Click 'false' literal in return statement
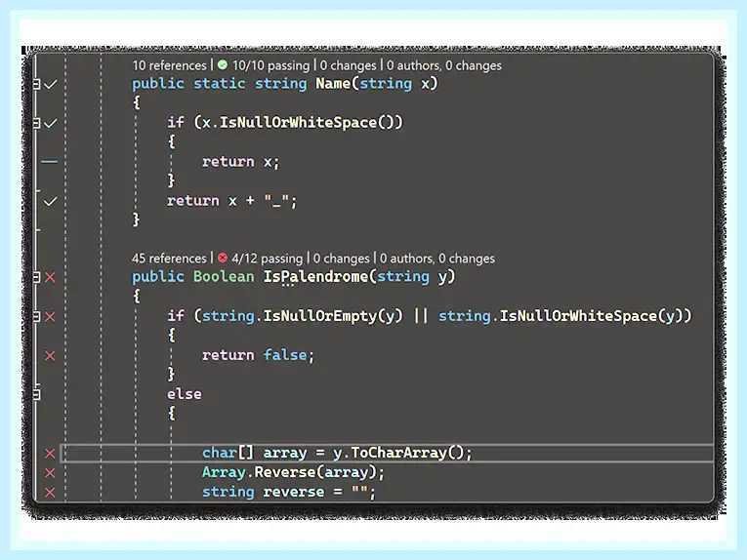747x560 pixels. click(x=285, y=355)
